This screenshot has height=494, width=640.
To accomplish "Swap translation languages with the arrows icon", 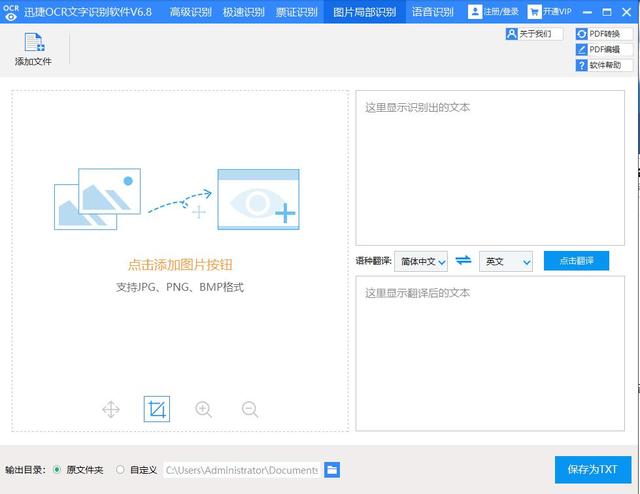I will [463, 260].
